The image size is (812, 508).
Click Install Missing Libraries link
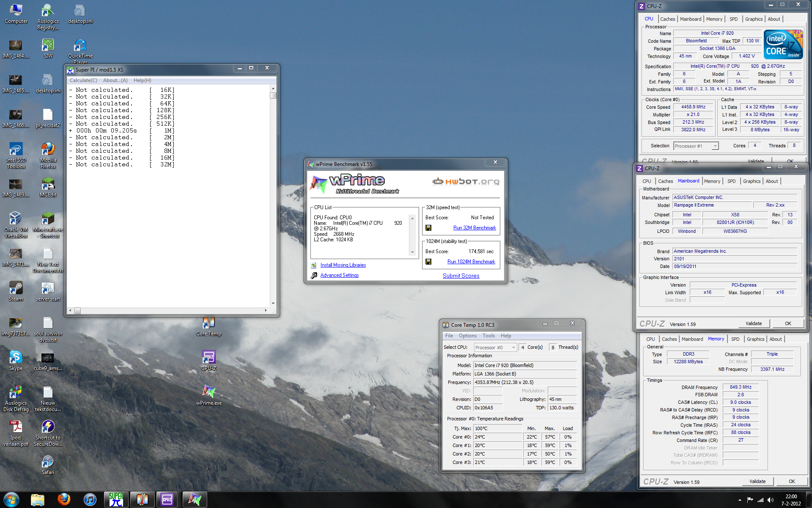pyautogui.click(x=343, y=265)
